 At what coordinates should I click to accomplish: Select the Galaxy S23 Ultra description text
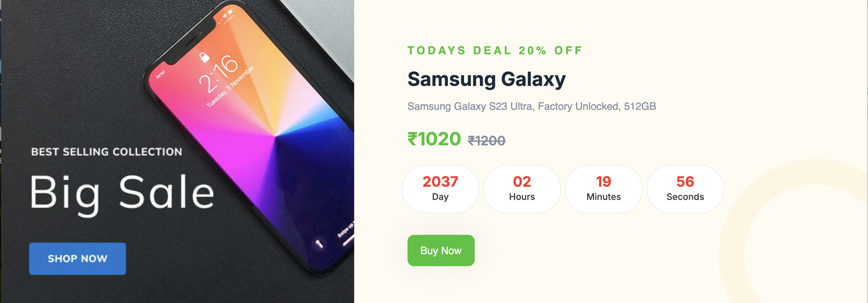(531, 106)
